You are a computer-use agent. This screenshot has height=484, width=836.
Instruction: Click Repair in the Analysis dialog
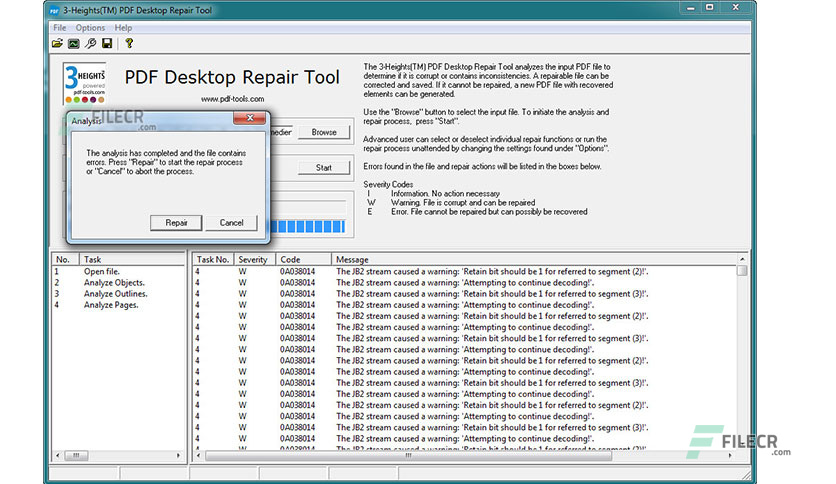[x=176, y=223]
